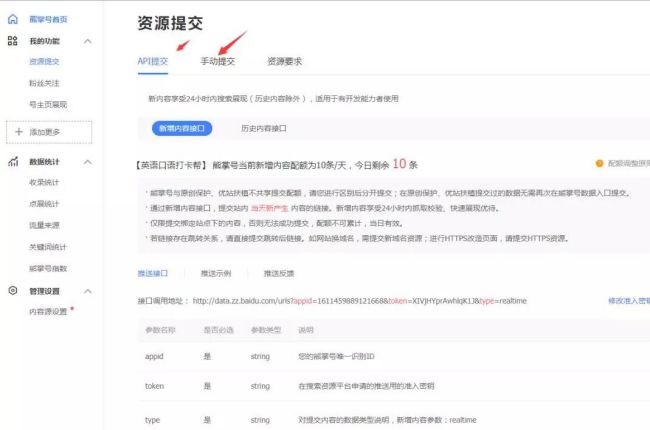Click the 修改准入密钥 link
The image size is (650, 430).
coord(627,300)
